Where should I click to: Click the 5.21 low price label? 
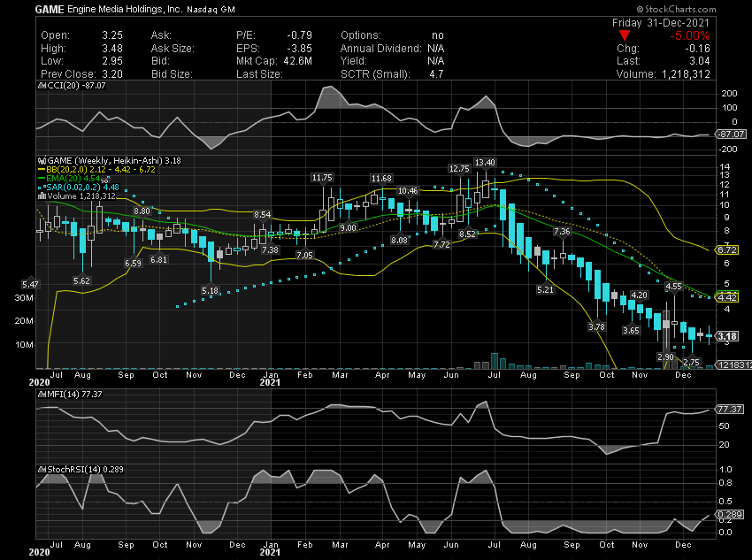point(545,289)
